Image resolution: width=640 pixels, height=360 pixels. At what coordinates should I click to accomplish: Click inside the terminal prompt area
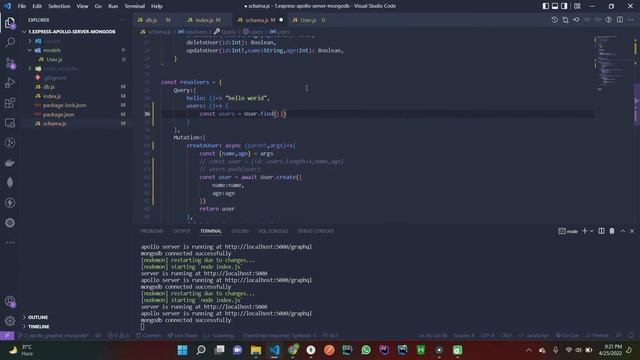click(142, 327)
